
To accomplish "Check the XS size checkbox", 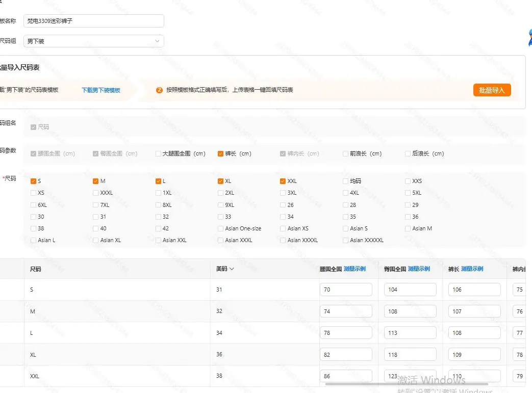I will click(x=33, y=193).
